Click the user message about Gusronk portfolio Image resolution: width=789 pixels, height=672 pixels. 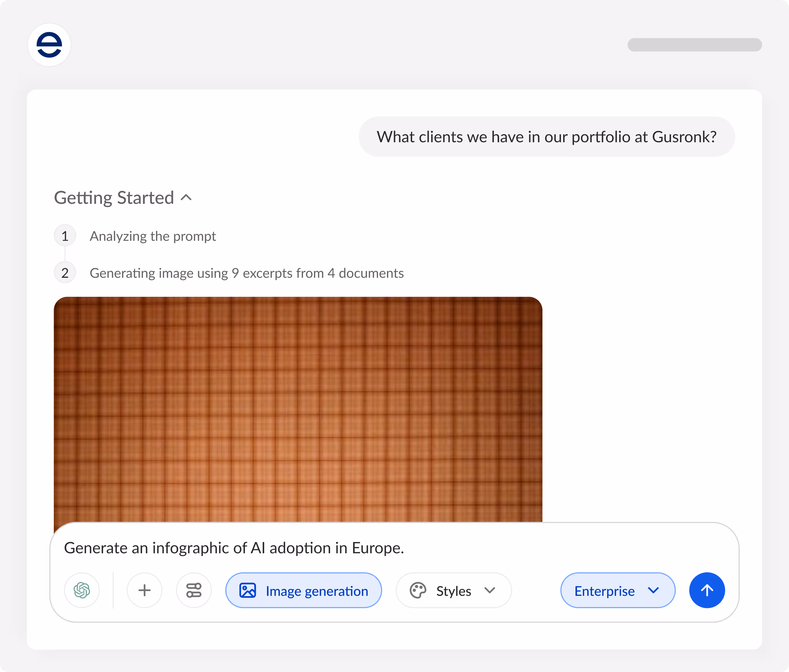(x=546, y=137)
